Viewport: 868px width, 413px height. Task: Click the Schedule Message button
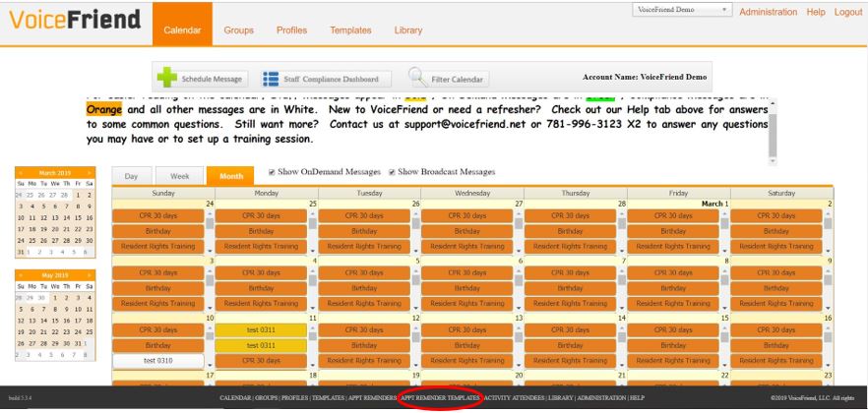point(202,79)
